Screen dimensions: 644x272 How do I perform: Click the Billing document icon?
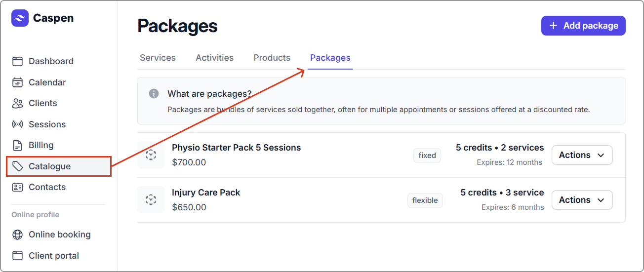18,145
